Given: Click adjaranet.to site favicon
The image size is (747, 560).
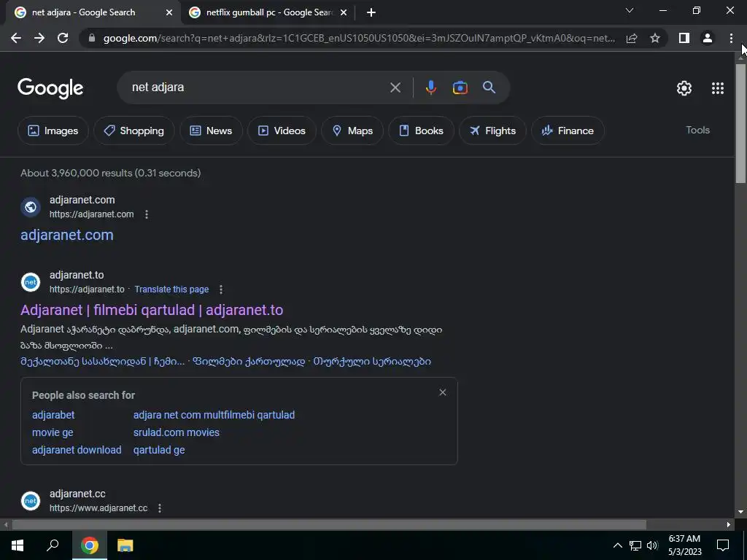Looking at the screenshot, I should point(31,282).
